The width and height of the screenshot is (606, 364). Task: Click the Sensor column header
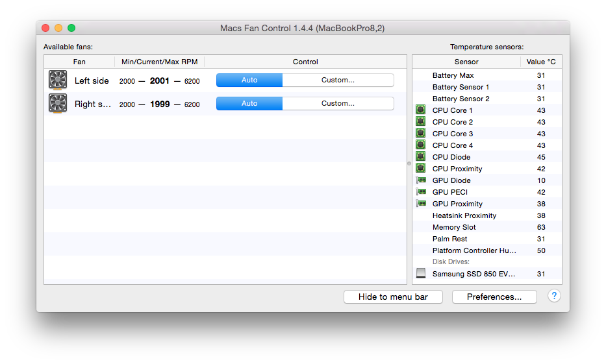tap(466, 62)
